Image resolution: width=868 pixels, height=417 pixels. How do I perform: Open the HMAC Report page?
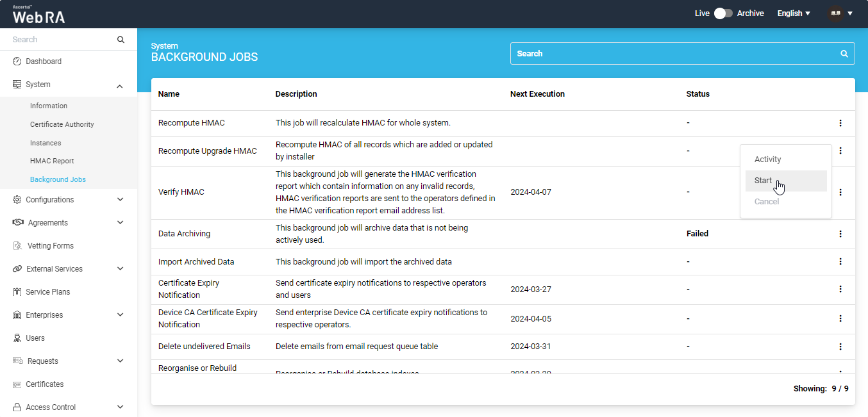(52, 161)
